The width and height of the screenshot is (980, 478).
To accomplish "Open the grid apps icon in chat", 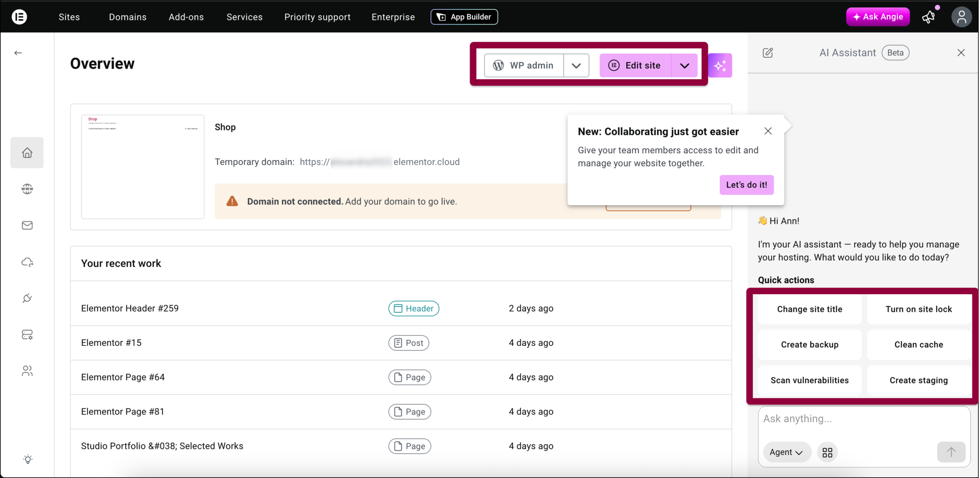I will point(827,452).
